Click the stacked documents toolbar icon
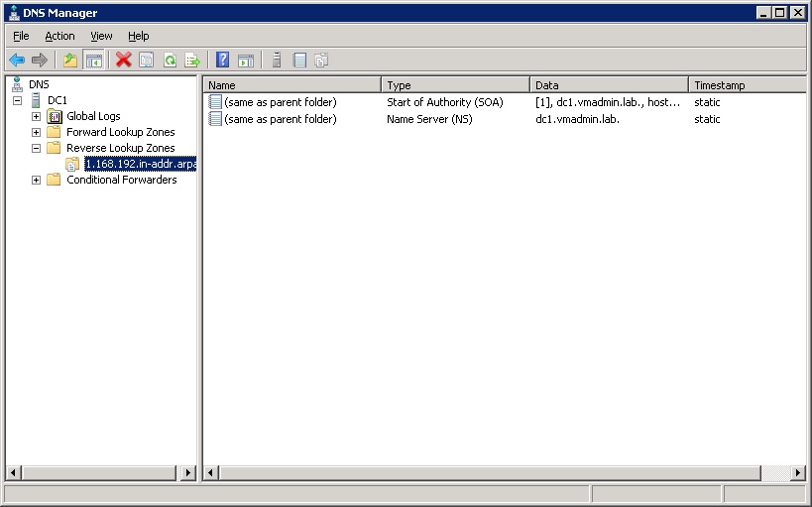The height and width of the screenshot is (507, 812). click(321, 61)
